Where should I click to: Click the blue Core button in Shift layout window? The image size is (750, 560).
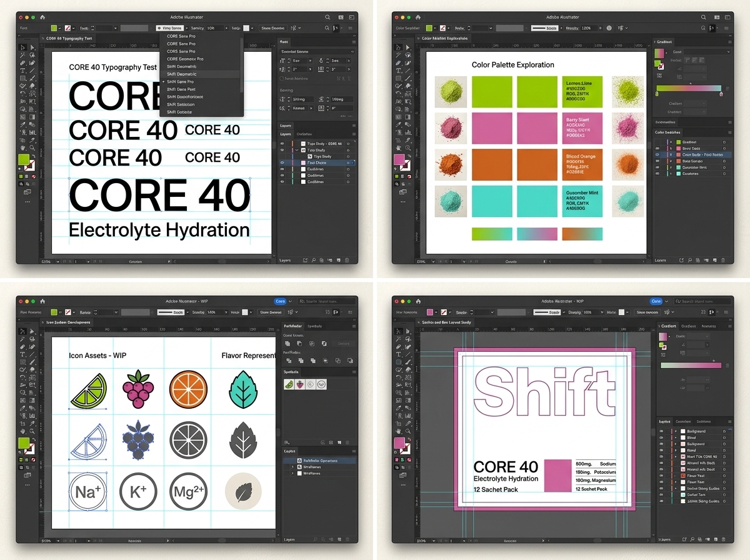tap(656, 301)
